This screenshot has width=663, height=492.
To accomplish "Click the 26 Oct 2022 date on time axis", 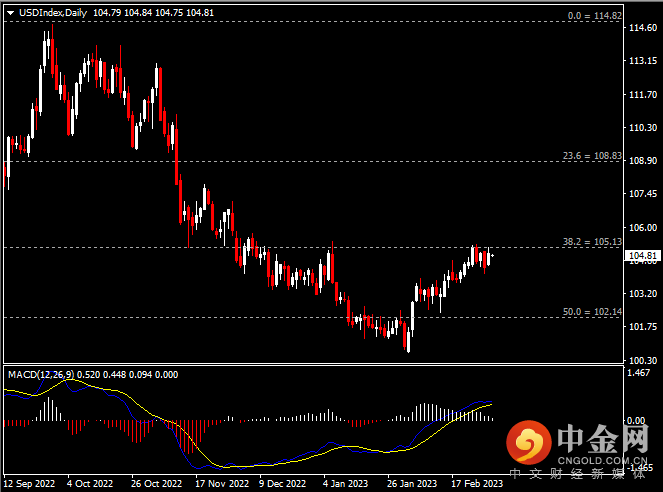I will point(158,483).
